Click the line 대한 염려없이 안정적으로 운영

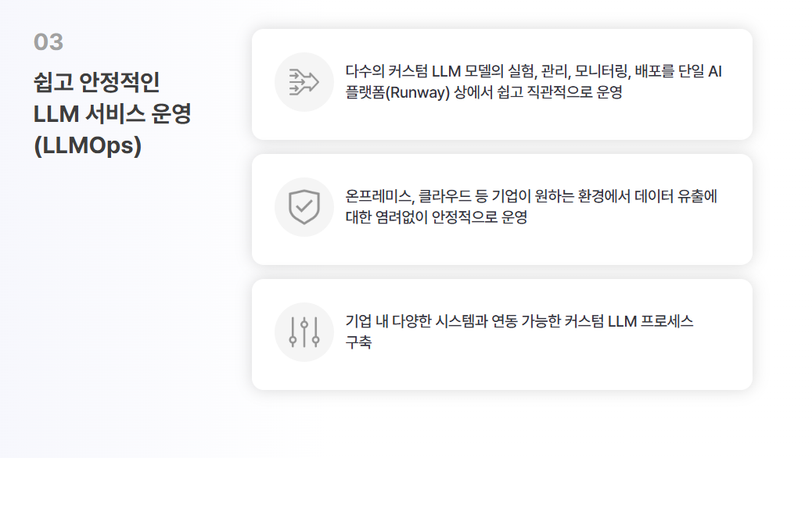pyautogui.click(x=436, y=217)
